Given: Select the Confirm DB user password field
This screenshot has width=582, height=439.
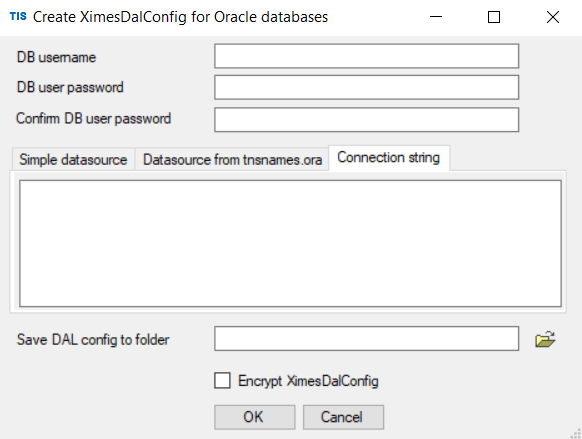Looking at the screenshot, I should tap(366, 119).
